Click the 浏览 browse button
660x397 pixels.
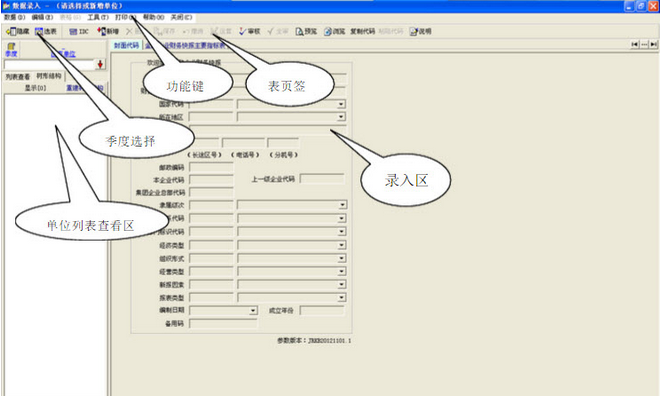click(335, 32)
